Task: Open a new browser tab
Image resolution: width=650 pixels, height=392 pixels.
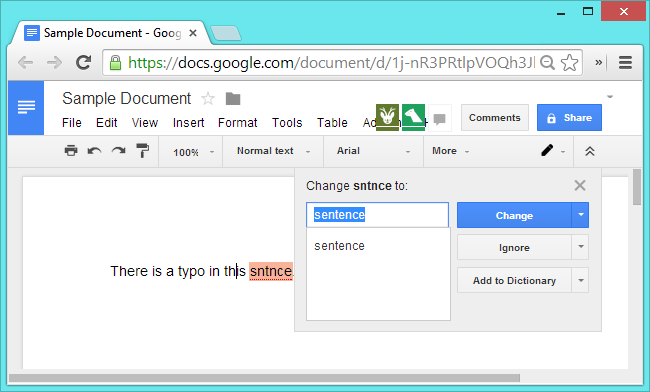Action: (x=226, y=33)
